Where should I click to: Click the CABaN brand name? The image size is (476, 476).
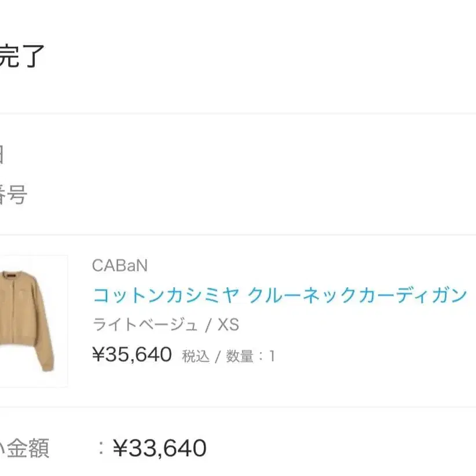pyautogui.click(x=120, y=265)
